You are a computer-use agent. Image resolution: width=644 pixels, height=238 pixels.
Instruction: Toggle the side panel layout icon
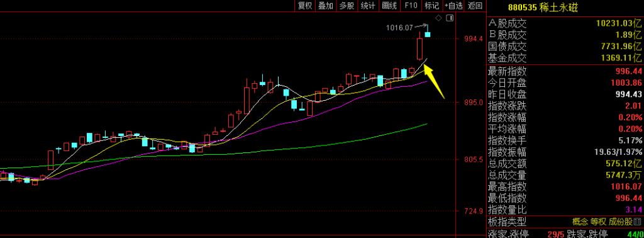point(449,18)
